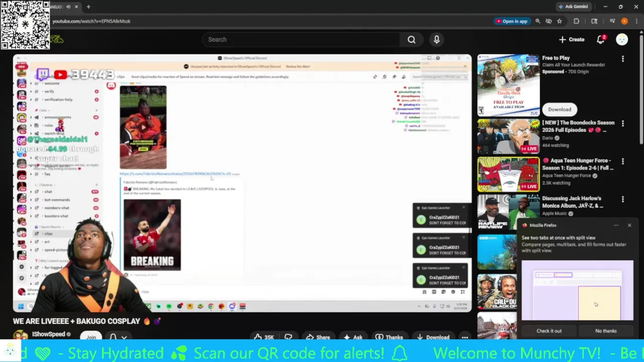Click the Open in app button
Screen dimensions: 644x362
click(x=511, y=21)
